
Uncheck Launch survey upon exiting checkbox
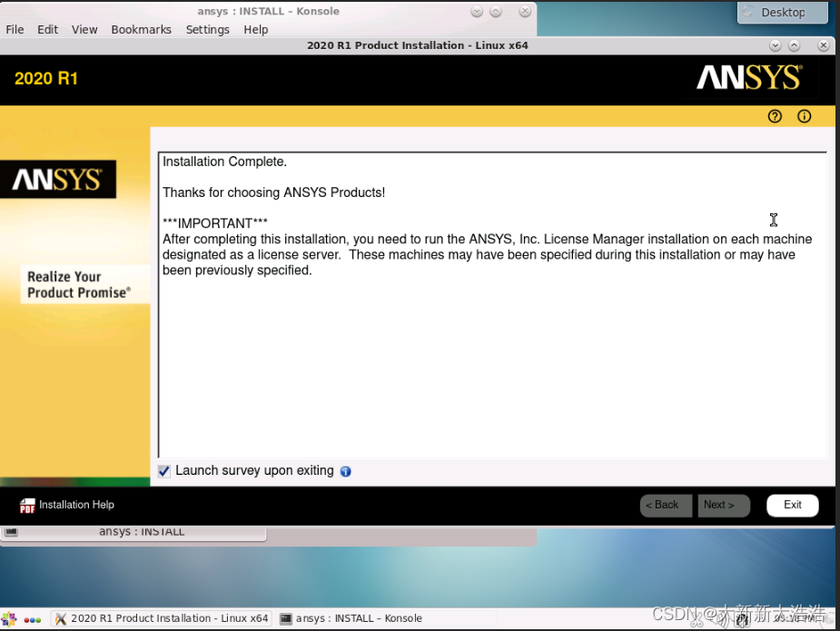pos(164,471)
